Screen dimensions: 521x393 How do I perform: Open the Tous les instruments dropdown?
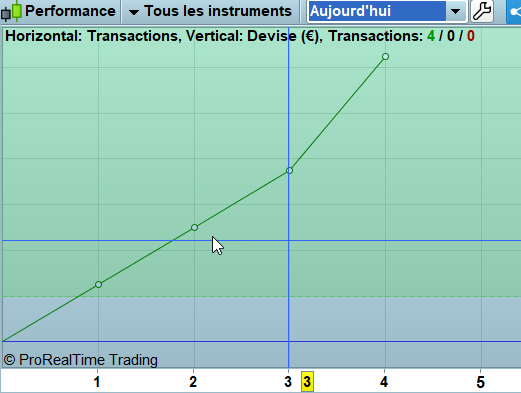point(211,11)
